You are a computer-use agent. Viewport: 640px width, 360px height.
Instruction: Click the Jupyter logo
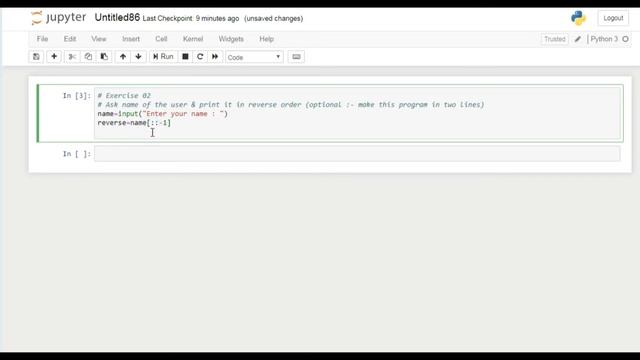tap(58, 18)
